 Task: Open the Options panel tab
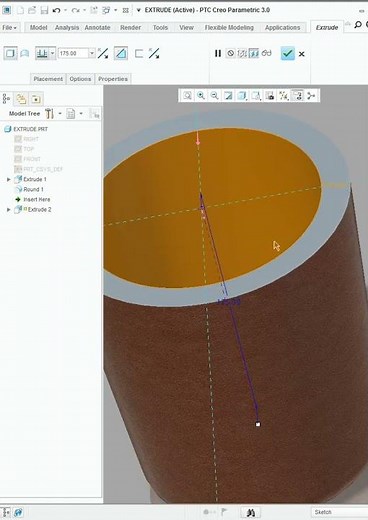tap(80, 79)
